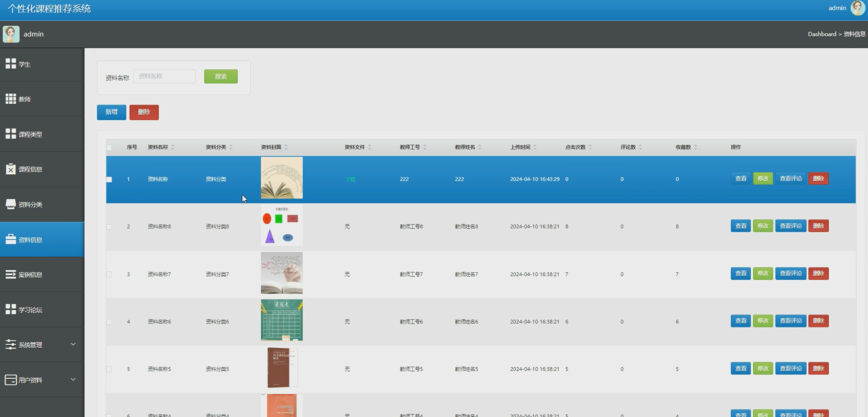Click the 教师工号7 cell
This screenshot has width=868, height=417.
411,274
